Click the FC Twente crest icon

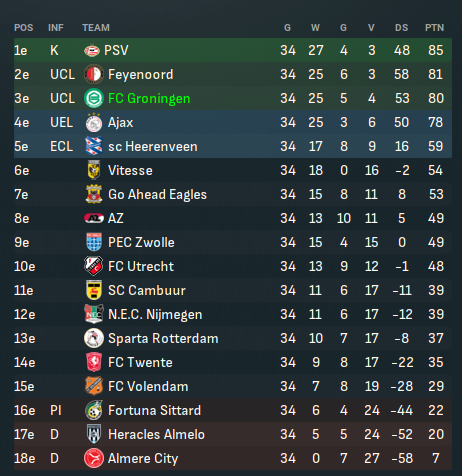coord(94,362)
